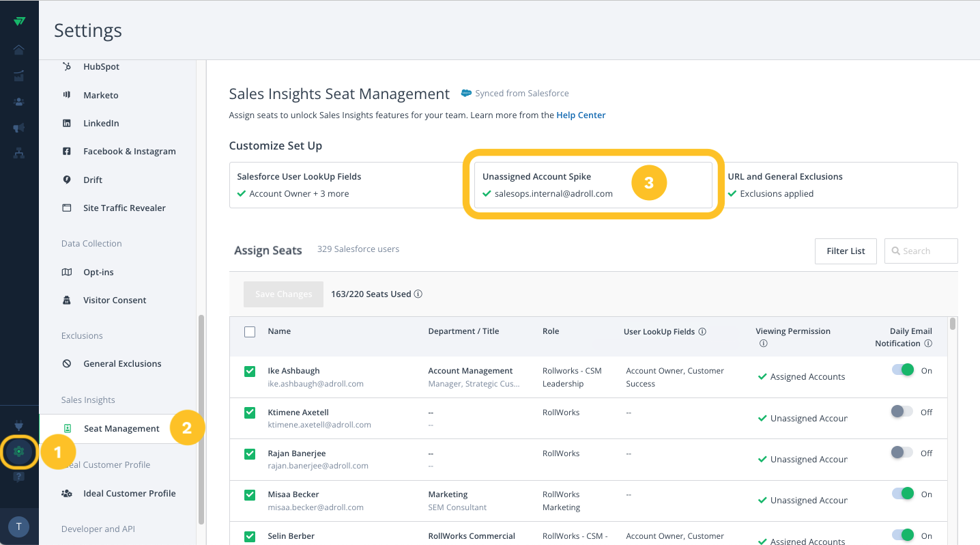The width and height of the screenshot is (980, 545).
Task: Click info icon next to Seats Used
Action: coord(418,294)
